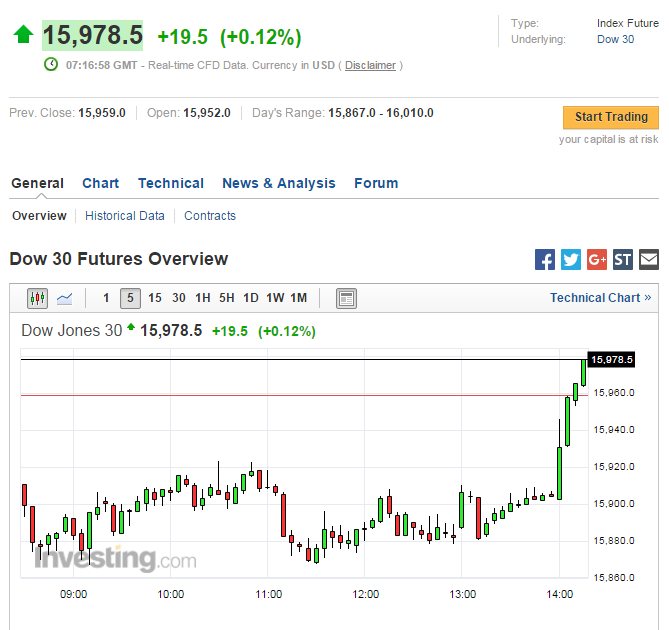Select the Overview sub-tab
The height and width of the screenshot is (630, 669).
pyautogui.click(x=39, y=216)
